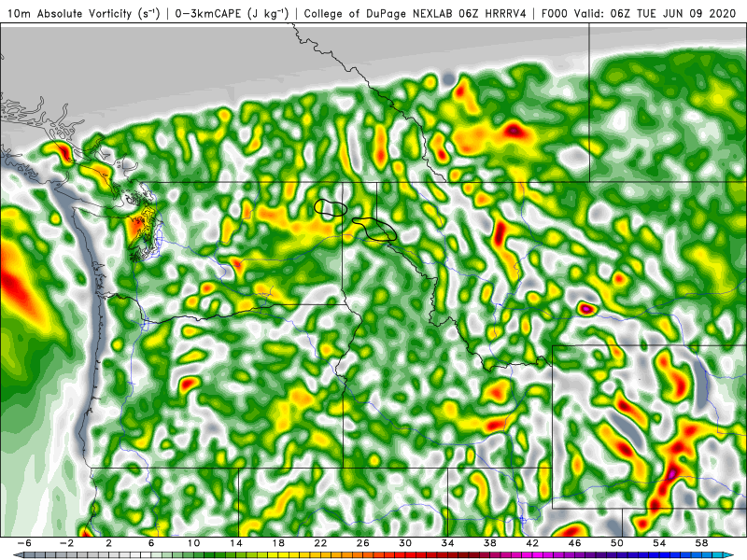The image size is (747, 560).
Task: Click the '42' colorbar label
Action: click(532, 543)
